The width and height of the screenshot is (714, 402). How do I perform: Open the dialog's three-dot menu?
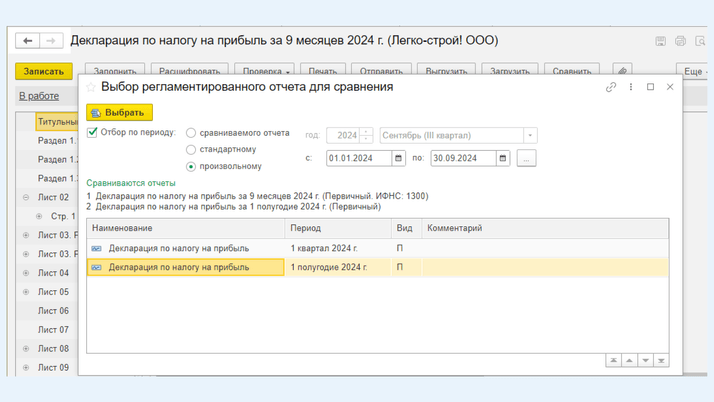coord(631,87)
